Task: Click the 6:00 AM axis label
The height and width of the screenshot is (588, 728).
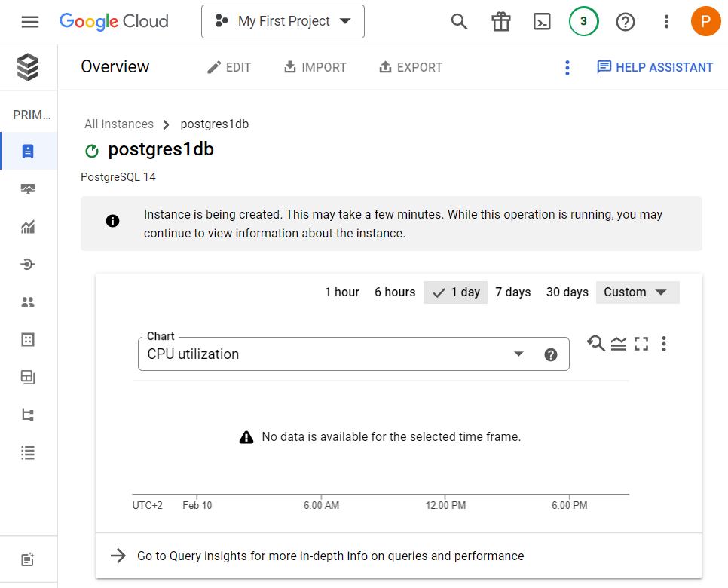Action: pos(321,505)
